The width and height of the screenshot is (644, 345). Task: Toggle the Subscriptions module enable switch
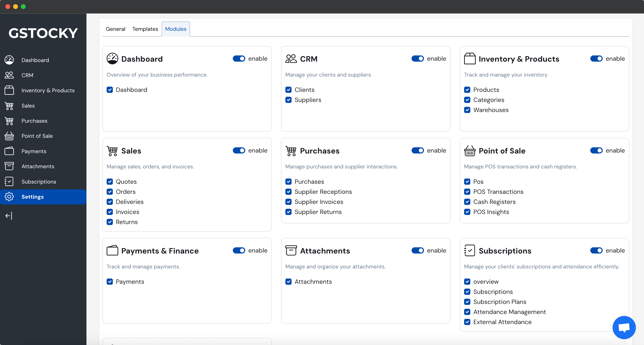[596, 250]
